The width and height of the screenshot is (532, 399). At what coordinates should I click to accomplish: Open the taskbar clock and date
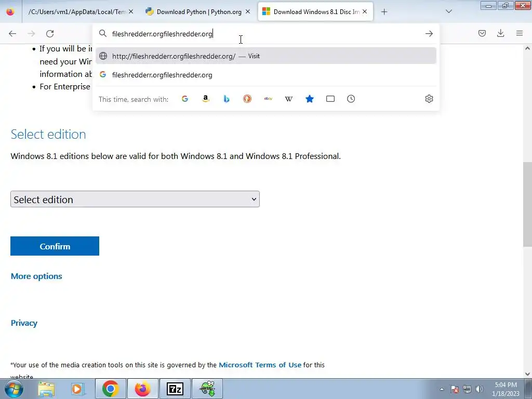506,389
